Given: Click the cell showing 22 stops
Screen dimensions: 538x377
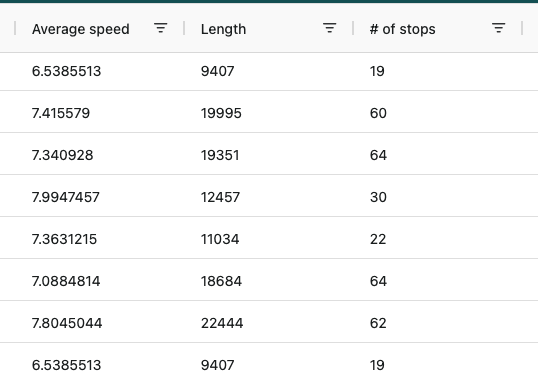Looking at the screenshot, I should (x=437, y=239).
